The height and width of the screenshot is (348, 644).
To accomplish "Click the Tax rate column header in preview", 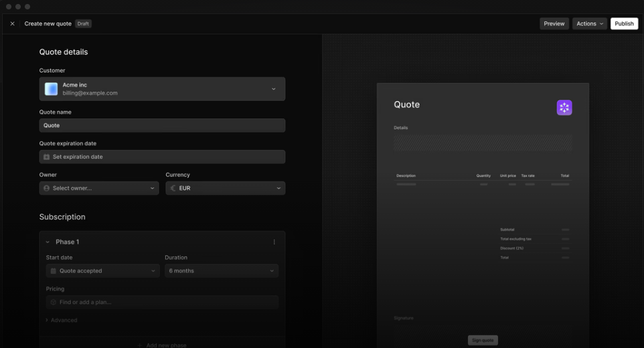I will point(528,175).
